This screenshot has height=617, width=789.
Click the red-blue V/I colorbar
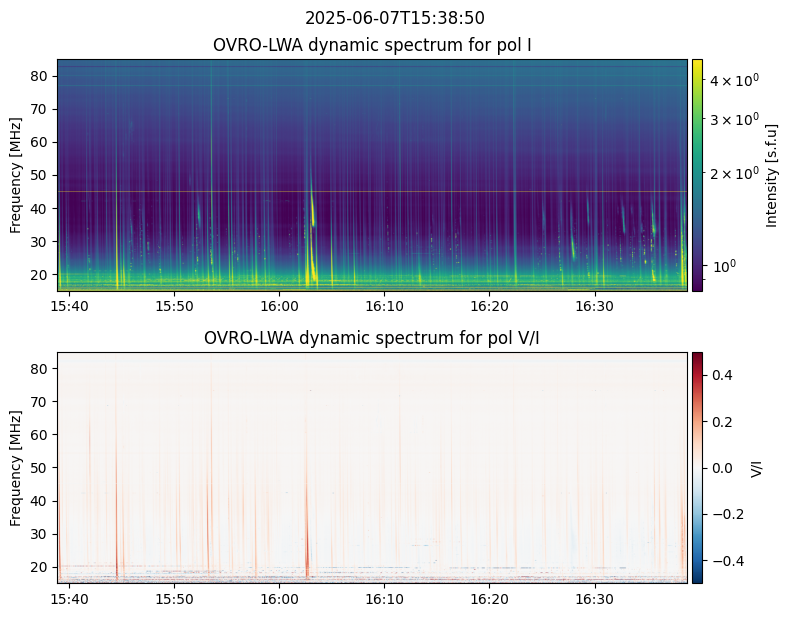click(697, 467)
